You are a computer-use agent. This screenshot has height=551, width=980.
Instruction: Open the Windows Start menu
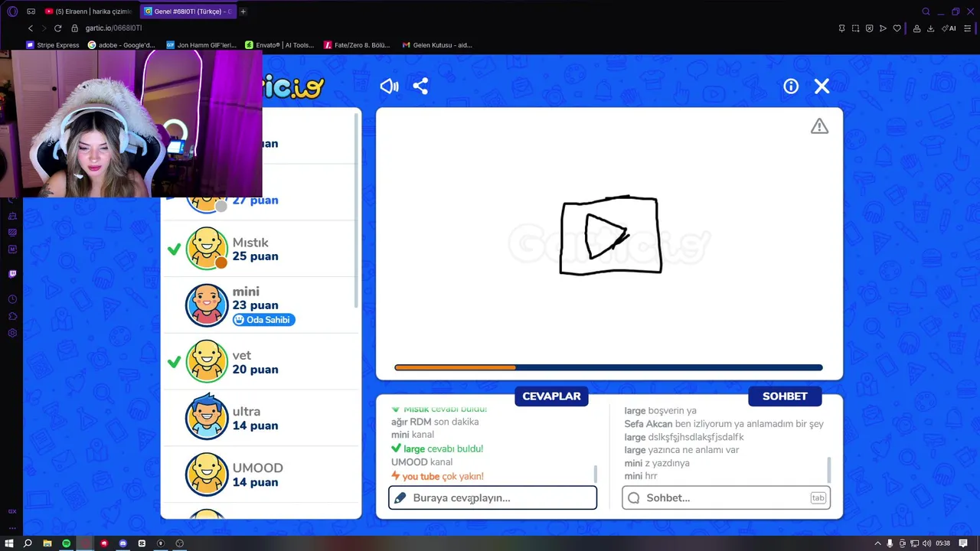pos(9,543)
